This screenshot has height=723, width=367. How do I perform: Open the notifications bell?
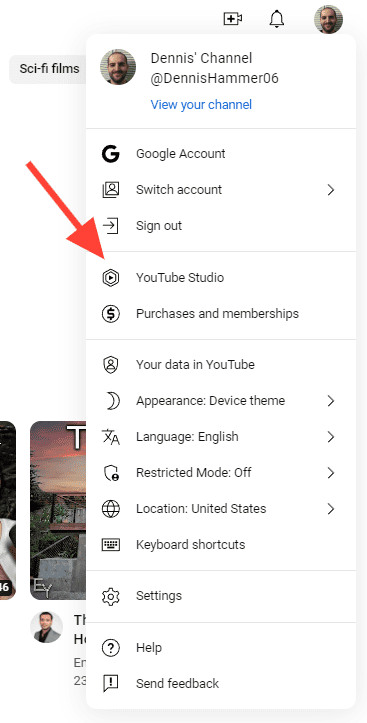pos(277,19)
